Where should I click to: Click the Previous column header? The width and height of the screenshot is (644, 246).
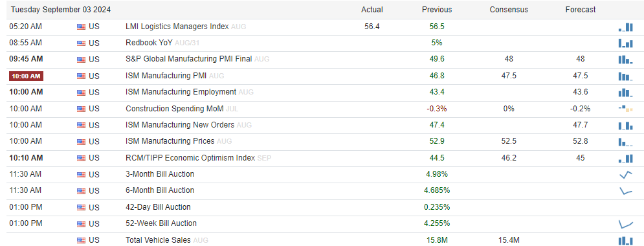437,10
